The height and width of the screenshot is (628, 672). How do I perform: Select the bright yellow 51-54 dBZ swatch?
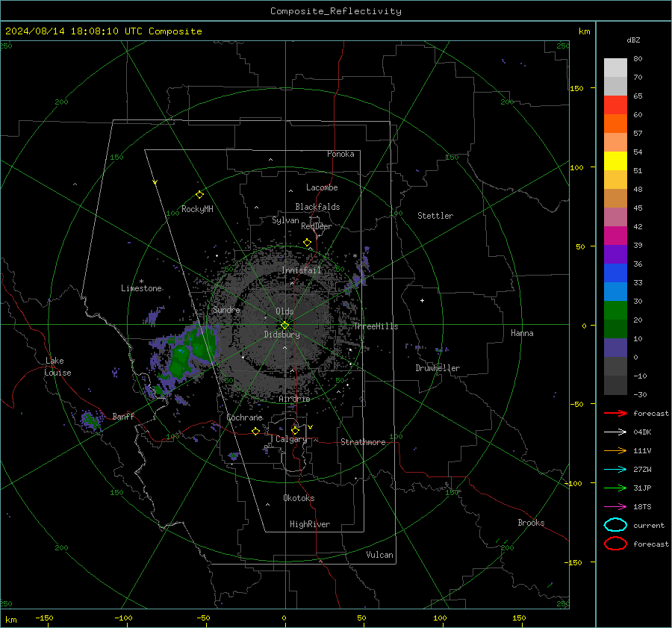[615, 161]
